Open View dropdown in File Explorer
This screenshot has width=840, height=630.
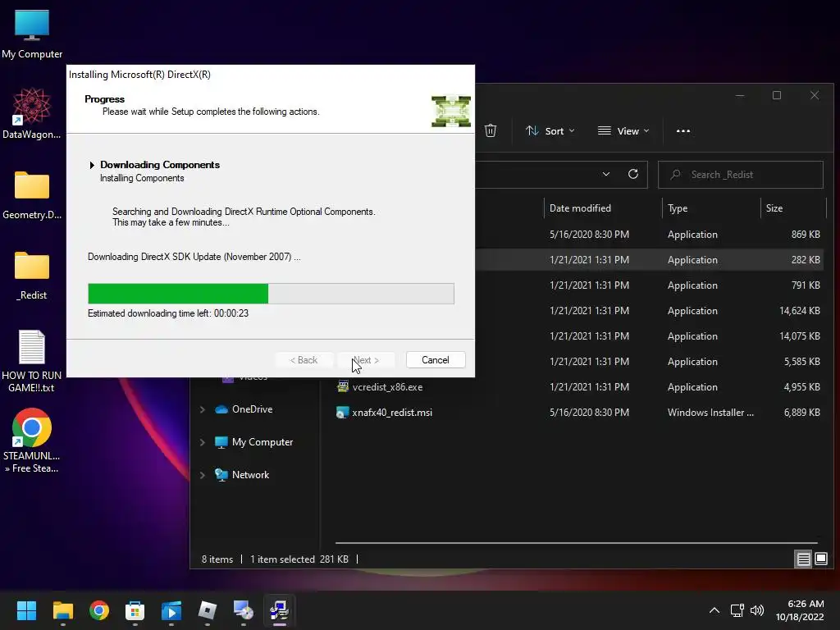623,130
